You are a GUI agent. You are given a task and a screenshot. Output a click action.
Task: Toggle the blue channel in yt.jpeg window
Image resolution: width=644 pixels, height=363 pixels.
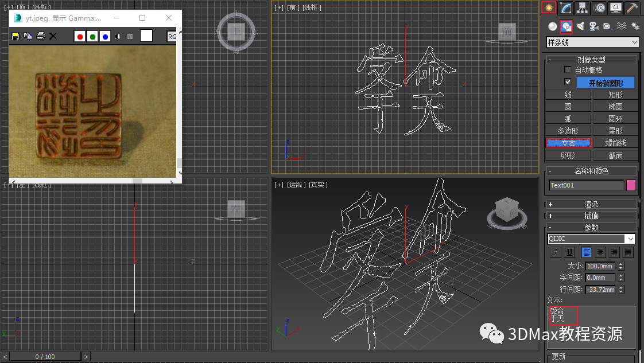pos(105,37)
